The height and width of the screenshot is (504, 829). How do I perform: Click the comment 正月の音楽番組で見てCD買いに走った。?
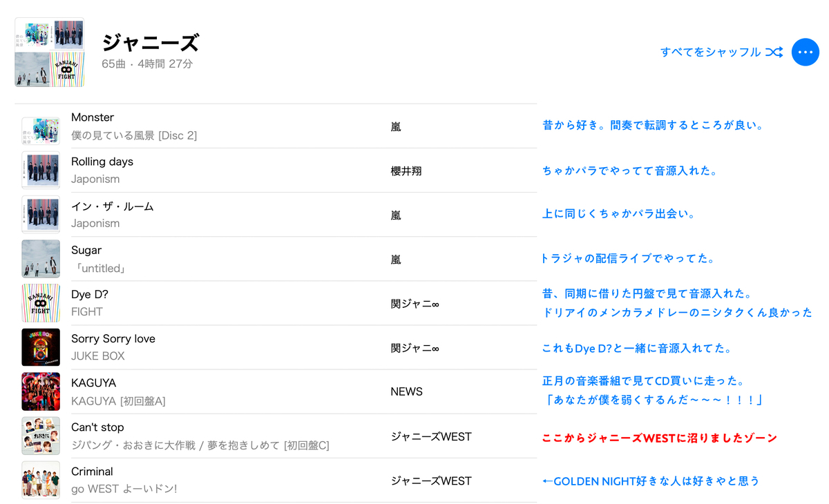[642, 380]
